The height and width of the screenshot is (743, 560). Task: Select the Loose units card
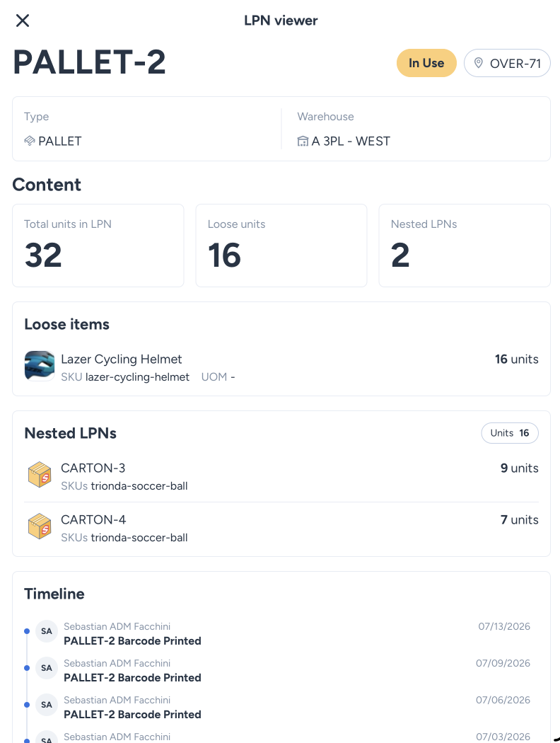pyautogui.click(x=281, y=246)
